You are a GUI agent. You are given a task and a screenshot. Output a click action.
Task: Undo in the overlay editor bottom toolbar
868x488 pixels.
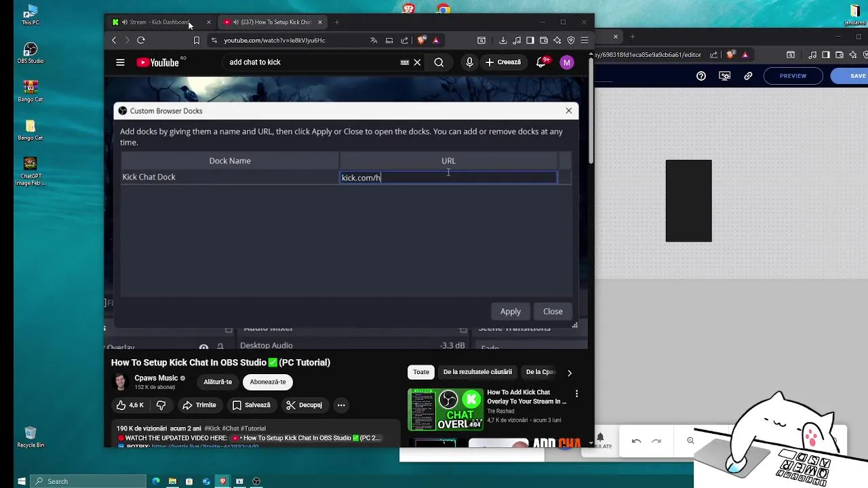coord(636,441)
